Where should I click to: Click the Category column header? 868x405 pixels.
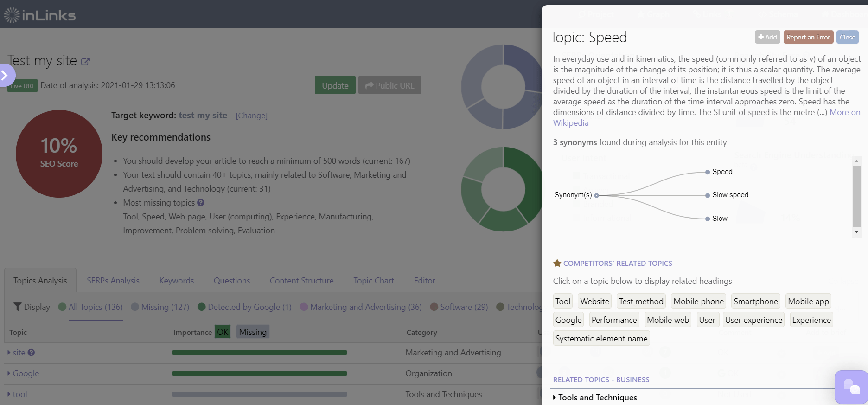point(422,332)
